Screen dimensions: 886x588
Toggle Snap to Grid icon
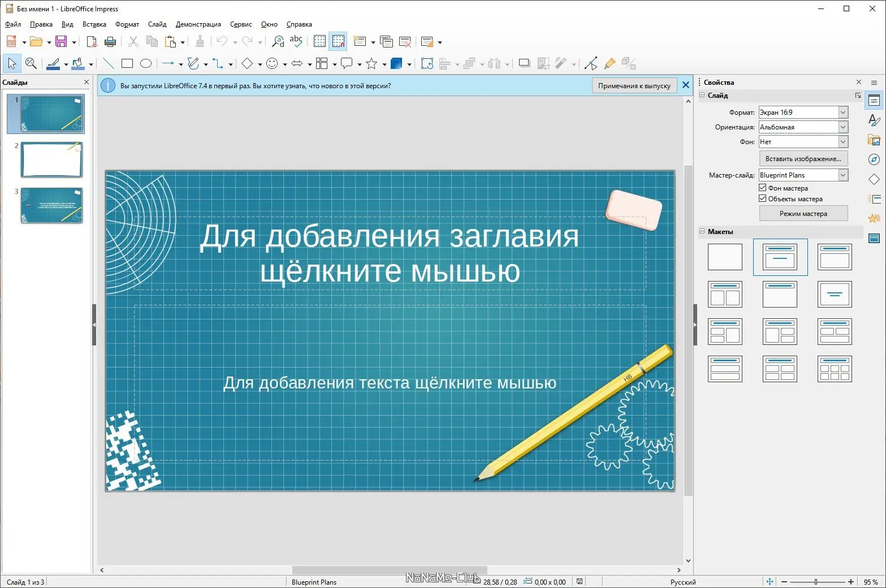(338, 41)
